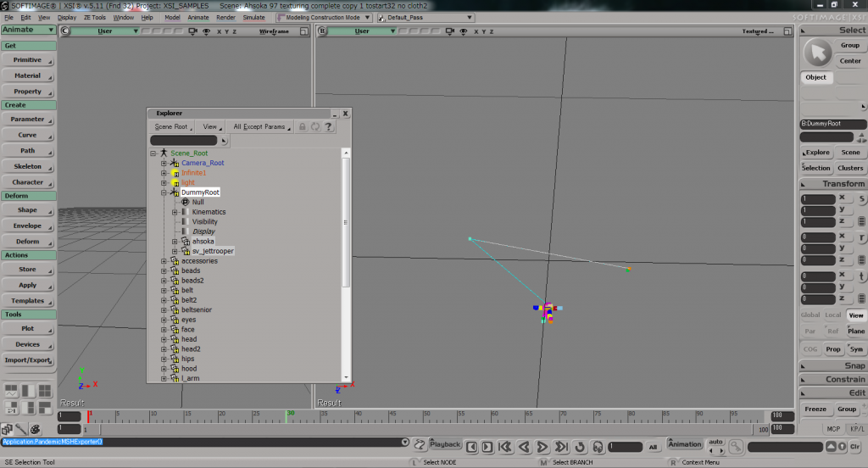
Task: Step to previous frame button
Action: point(471,447)
